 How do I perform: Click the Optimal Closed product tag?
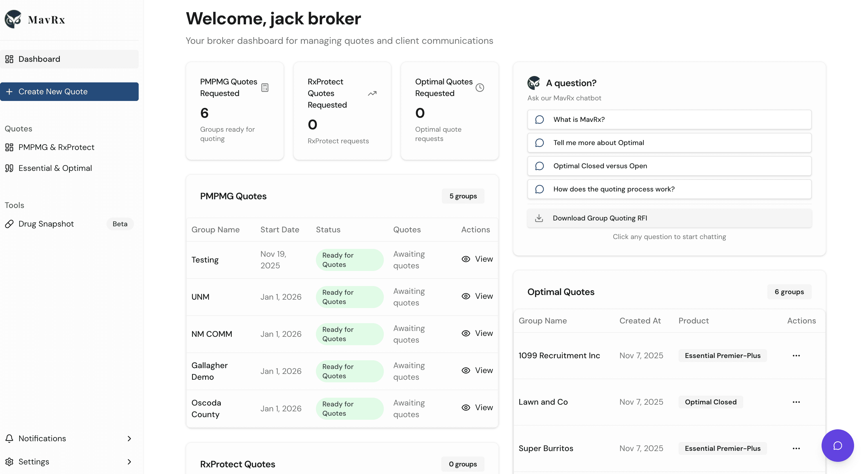point(711,402)
